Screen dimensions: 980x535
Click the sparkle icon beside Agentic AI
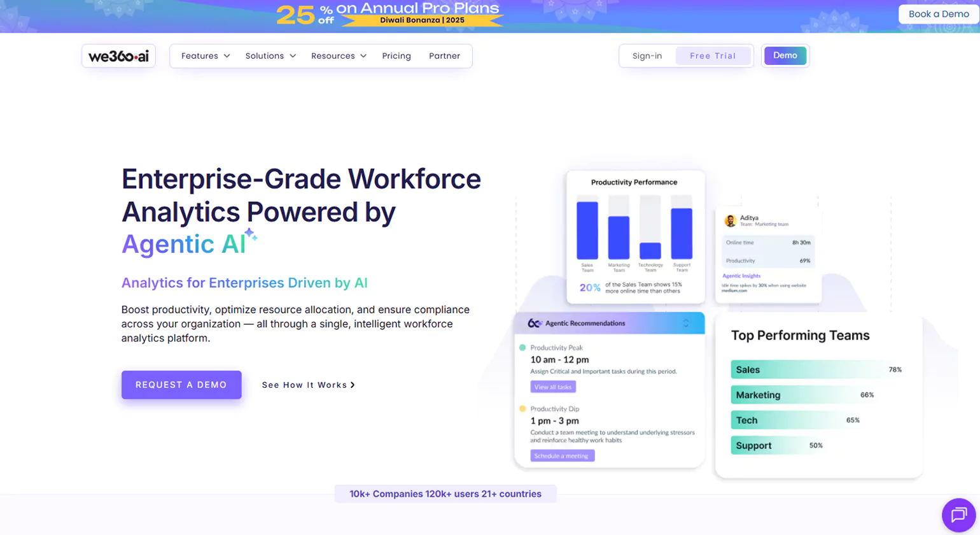(251, 235)
